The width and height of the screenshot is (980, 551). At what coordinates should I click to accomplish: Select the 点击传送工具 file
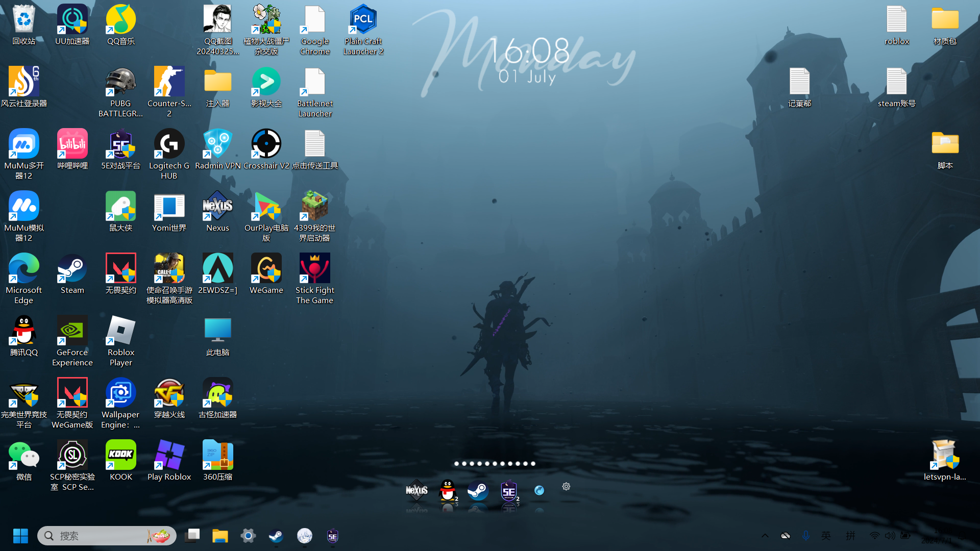coord(315,149)
